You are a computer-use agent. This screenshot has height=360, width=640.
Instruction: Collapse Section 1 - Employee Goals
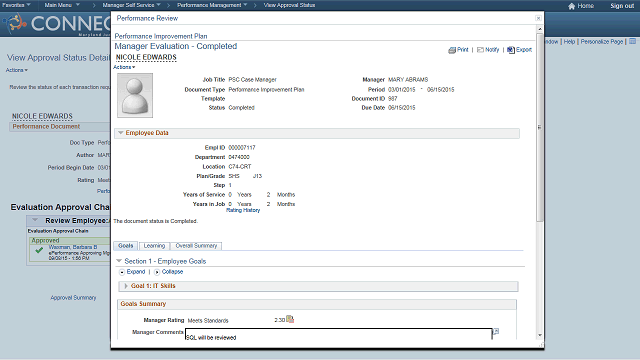point(119,261)
